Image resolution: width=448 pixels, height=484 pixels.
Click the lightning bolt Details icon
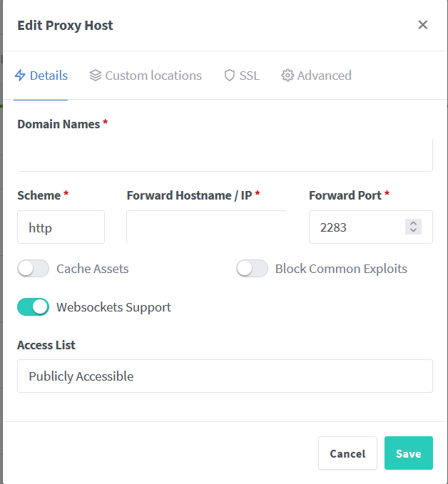20,76
